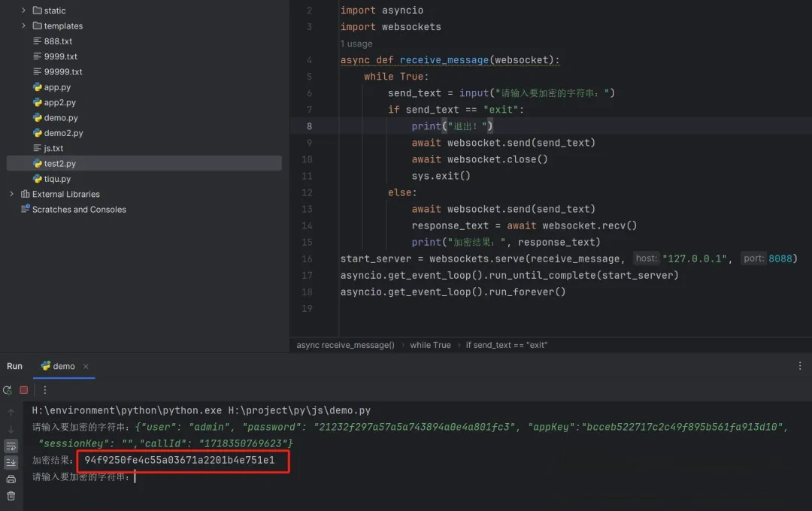Select the static folder icon

[38, 11]
